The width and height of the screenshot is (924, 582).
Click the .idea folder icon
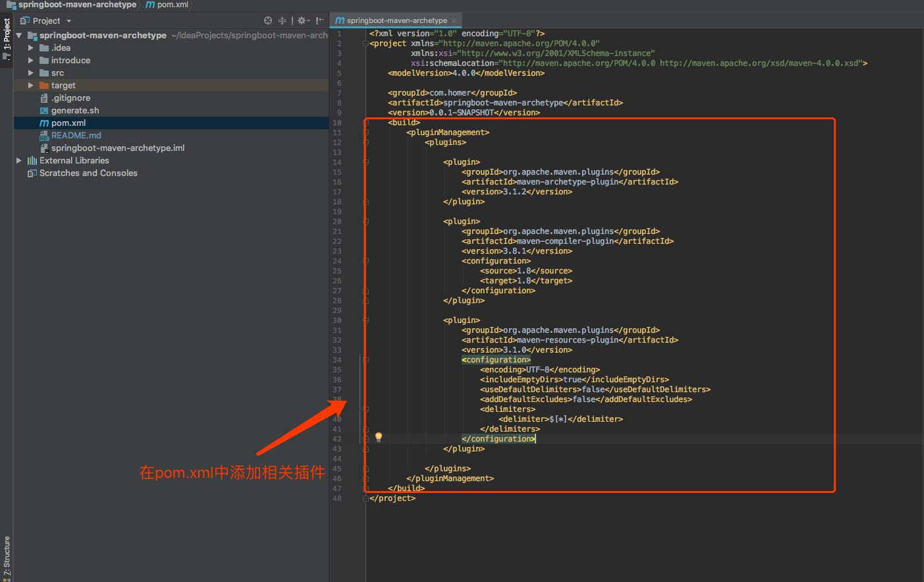44,48
